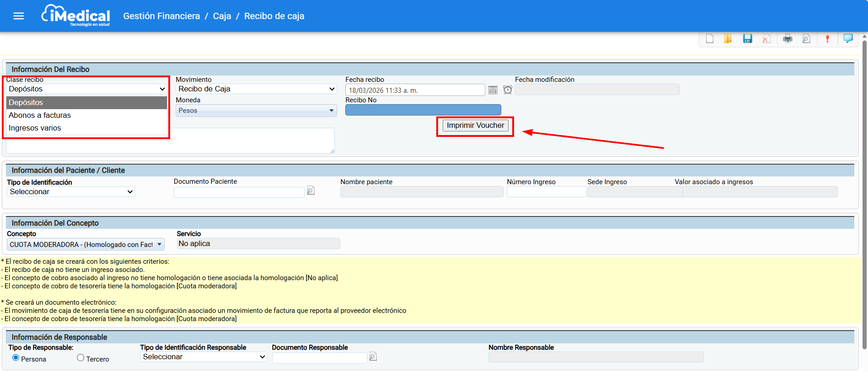Image resolution: width=868 pixels, height=372 pixels.
Task: Click the document search preview icon
Action: click(x=806, y=39)
